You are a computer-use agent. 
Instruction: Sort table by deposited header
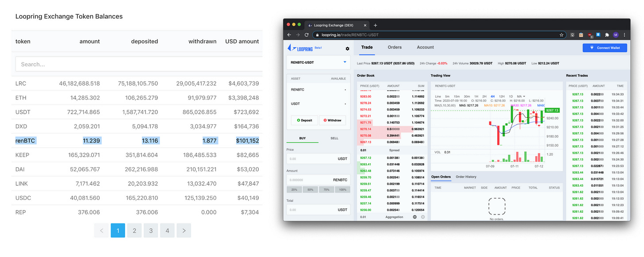[x=145, y=42]
